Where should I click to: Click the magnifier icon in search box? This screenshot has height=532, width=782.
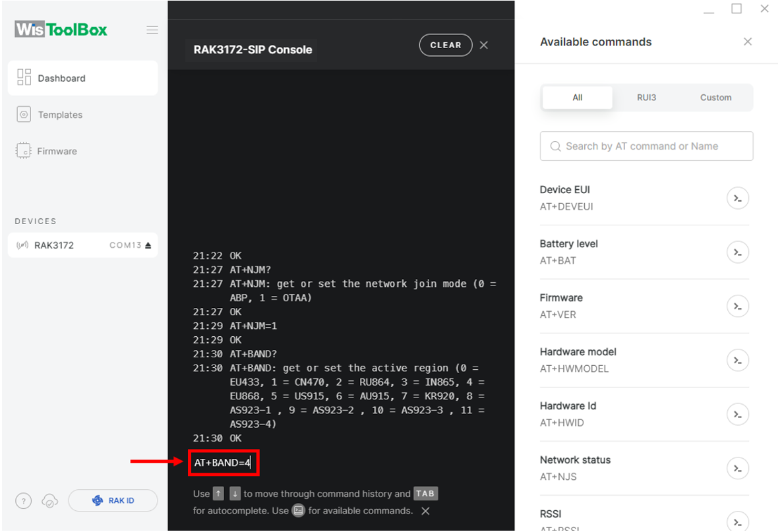coord(555,146)
